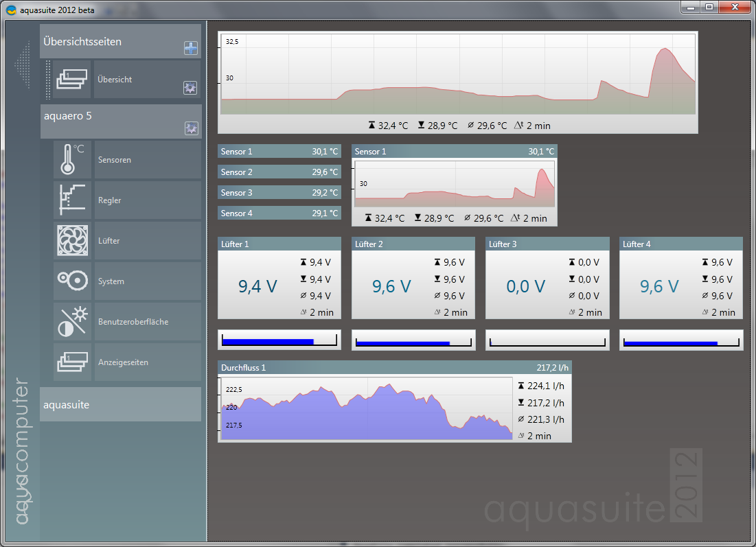Open aquaero 5 settings gear icon
The image size is (756, 547).
[x=191, y=128]
